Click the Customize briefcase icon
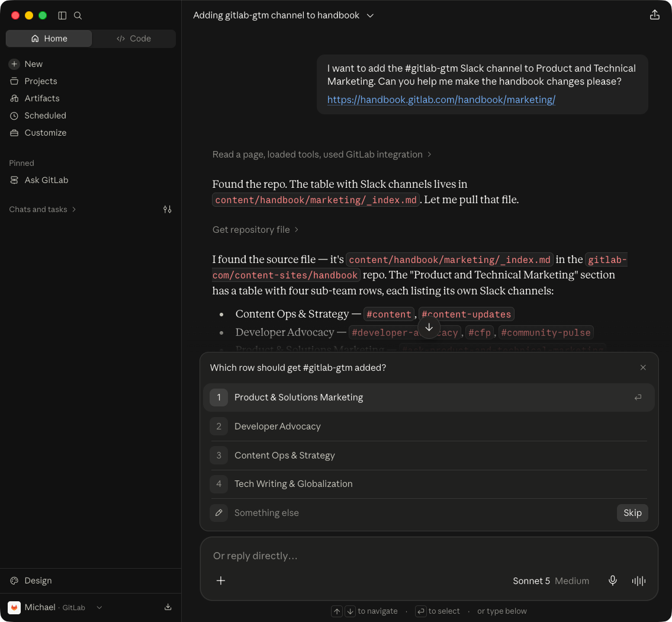Viewport: 672px width, 622px height. (x=14, y=133)
